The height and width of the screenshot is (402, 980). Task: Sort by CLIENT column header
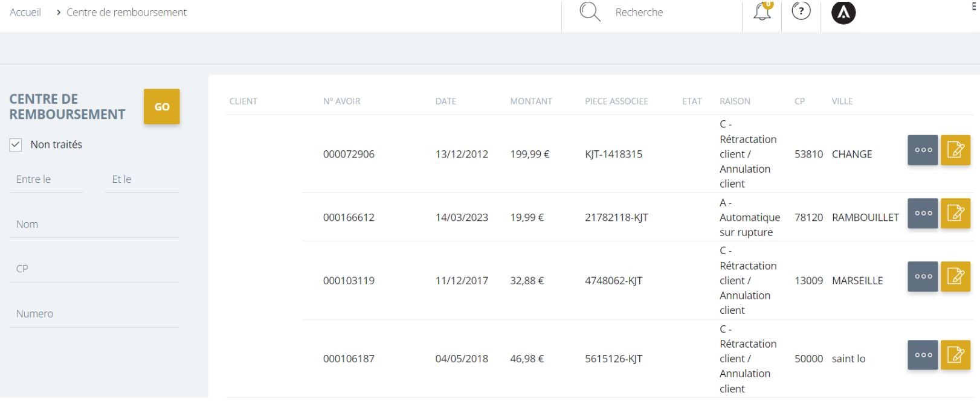click(x=243, y=101)
